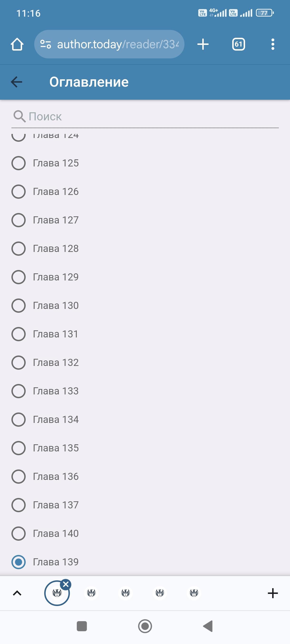Screen dimensions: 290x644
Task: Tap the site info icon in address bar
Action: tap(46, 44)
